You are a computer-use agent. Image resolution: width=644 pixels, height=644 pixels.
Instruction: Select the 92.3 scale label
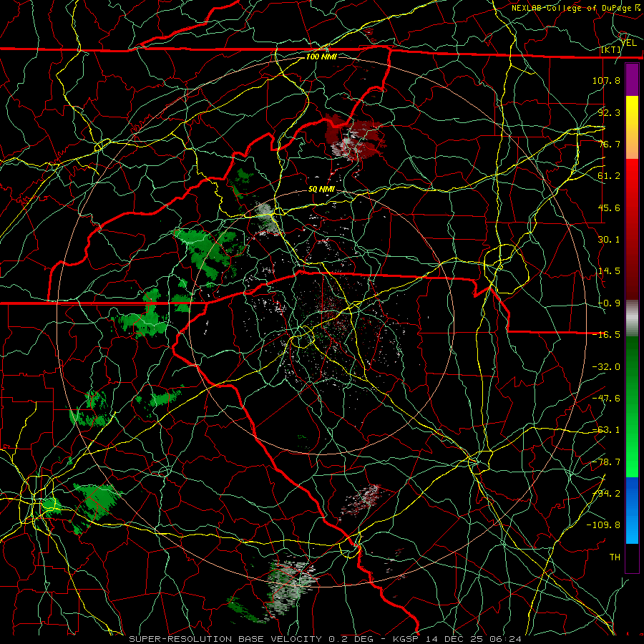coord(609,112)
